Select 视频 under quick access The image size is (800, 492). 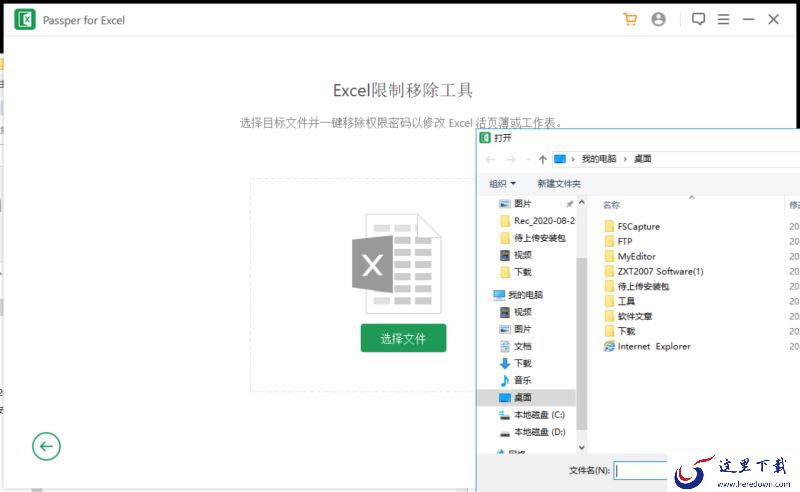(x=522, y=255)
